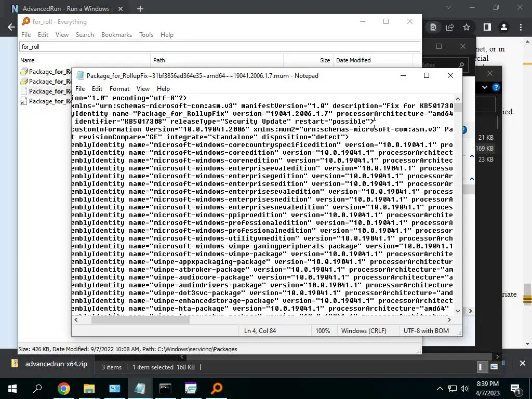Screen dimensions: 532x399
Task: Click the browser back arrow
Action: [x=11, y=27]
